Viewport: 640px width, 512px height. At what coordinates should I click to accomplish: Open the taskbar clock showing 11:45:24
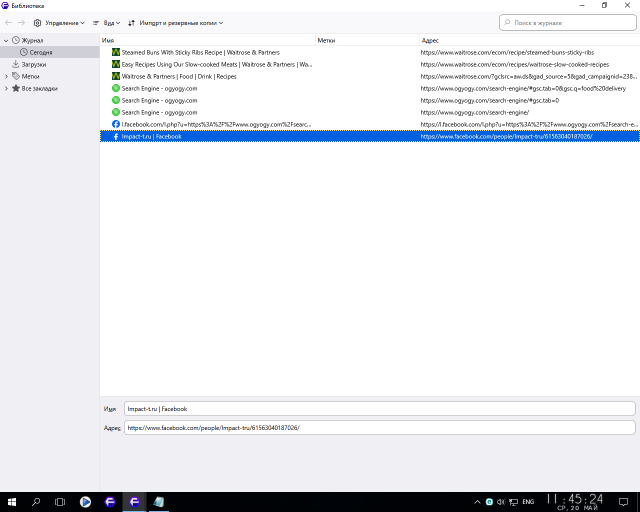pos(574,502)
